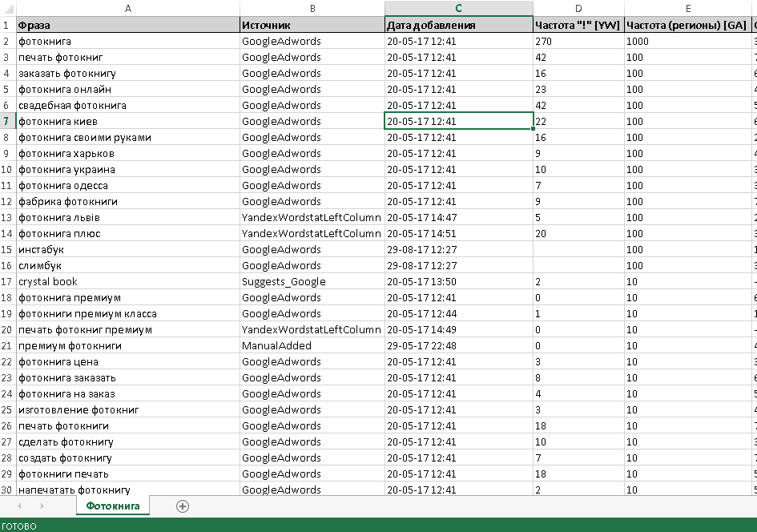Screen dimensions: 757x532
Task: Select row 17 header
Action: click(x=6, y=281)
